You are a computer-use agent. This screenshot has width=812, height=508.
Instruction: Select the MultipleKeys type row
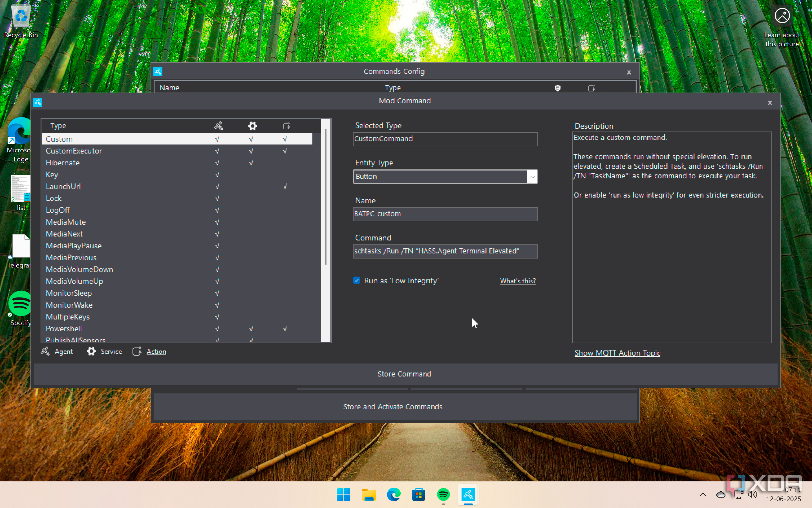click(x=177, y=317)
